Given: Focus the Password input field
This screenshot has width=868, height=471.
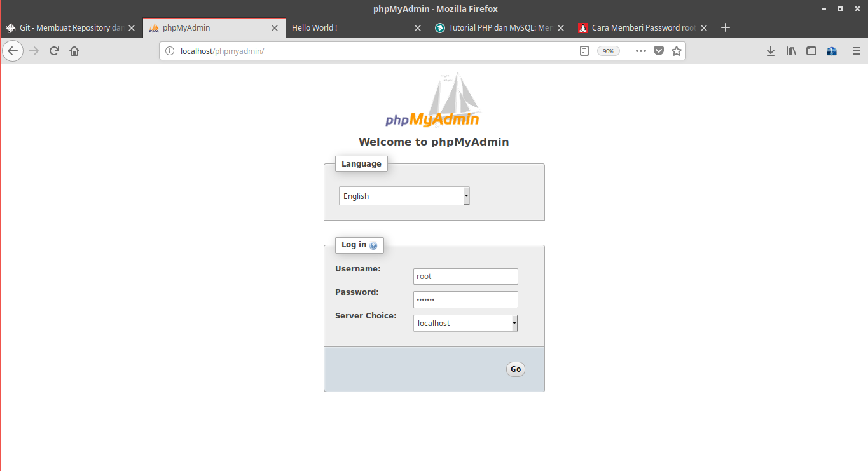Looking at the screenshot, I should pos(465,299).
